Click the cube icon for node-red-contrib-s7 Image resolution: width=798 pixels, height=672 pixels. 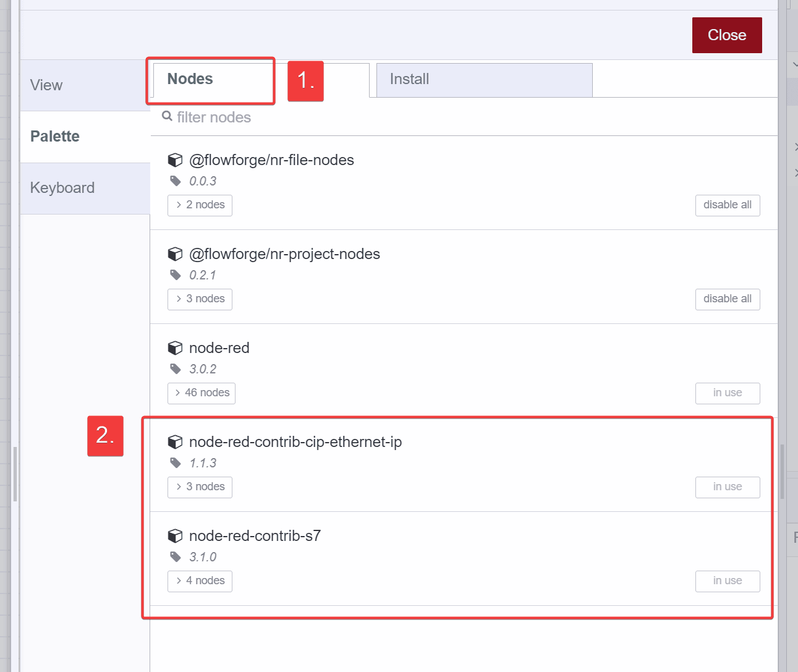[x=176, y=535]
